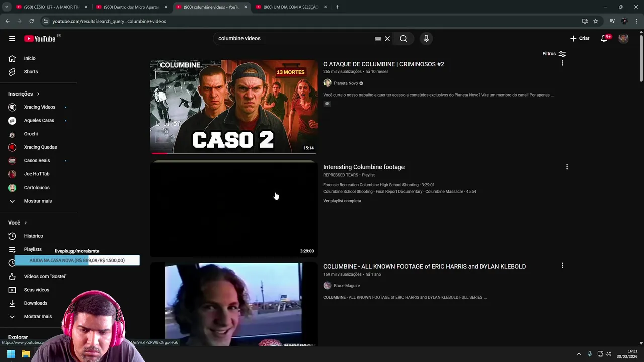Expand Mostrar mais under Inscrições
Viewport: 644px width, 362px height.
coord(38,201)
